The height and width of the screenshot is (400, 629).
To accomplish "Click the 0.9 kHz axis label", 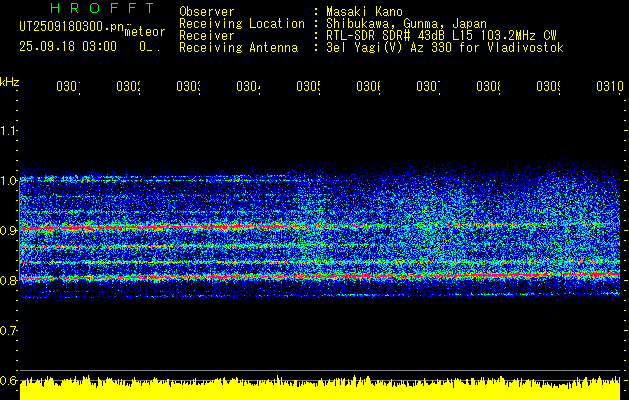I will click(8, 230).
